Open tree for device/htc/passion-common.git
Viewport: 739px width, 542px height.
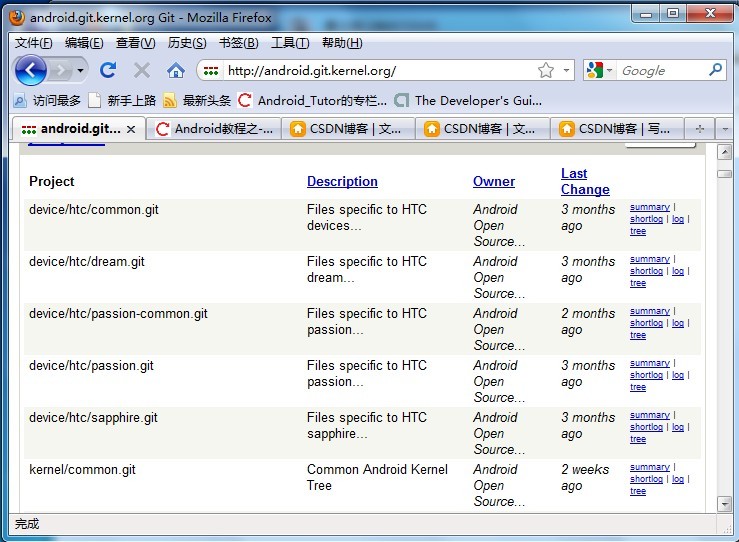[638, 336]
